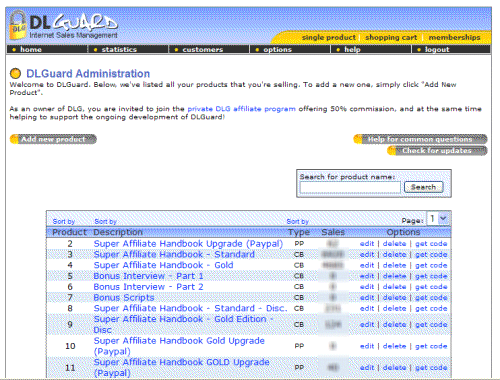500x380 pixels.
Task: Delete product 8
Action: click(x=394, y=308)
